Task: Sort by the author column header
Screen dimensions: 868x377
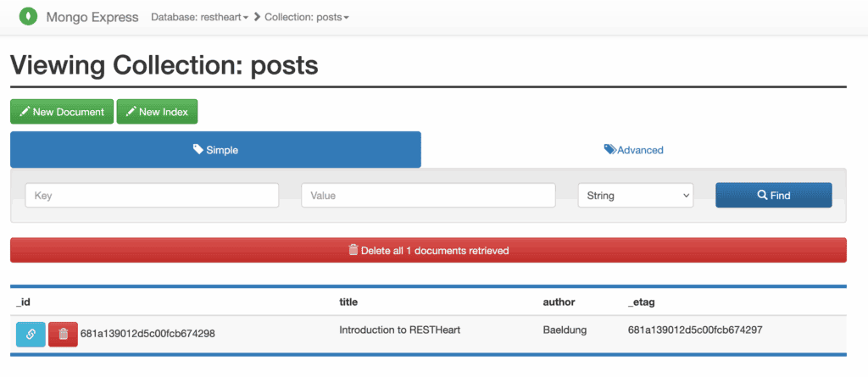Action: pyautogui.click(x=559, y=302)
